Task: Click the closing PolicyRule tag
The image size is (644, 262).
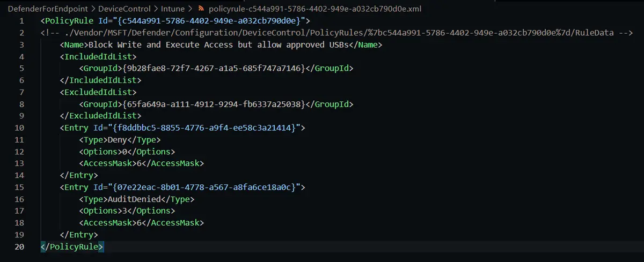Action: (72, 246)
